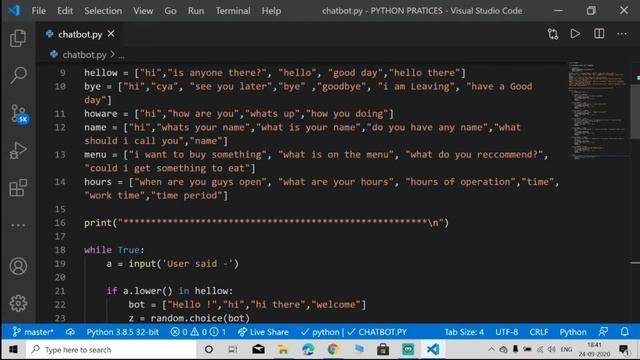Open the Manage gear icon

coord(18,303)
